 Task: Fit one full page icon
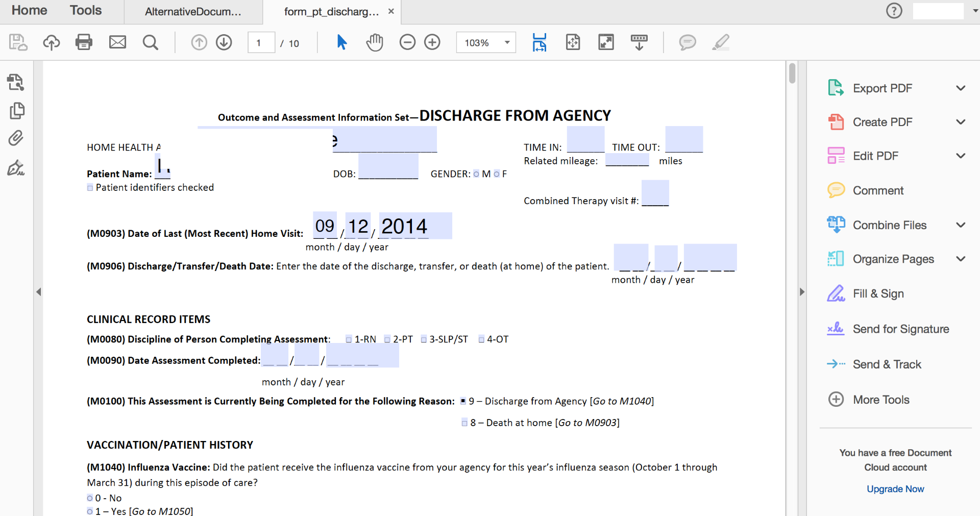(x=573, y=42)
